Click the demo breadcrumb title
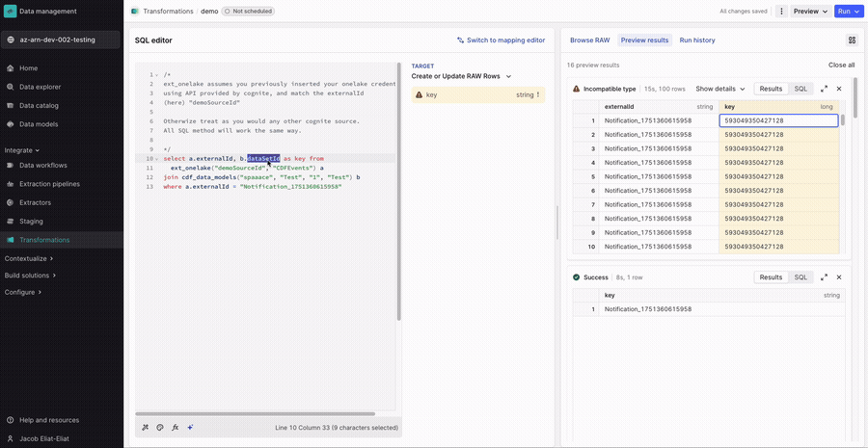Screen dimensions: 868x448 point(209,11)
